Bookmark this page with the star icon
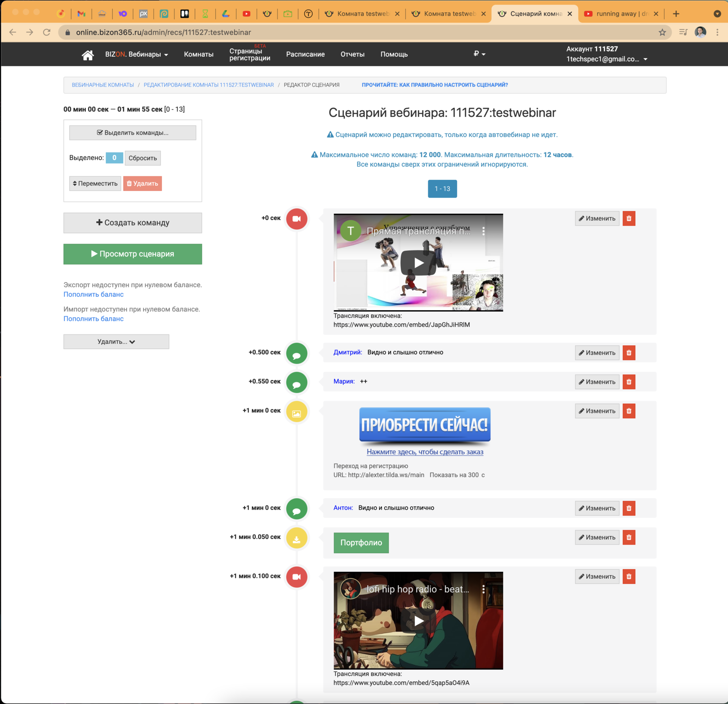This screenshot has height=704, width=728. coord(662,32)
